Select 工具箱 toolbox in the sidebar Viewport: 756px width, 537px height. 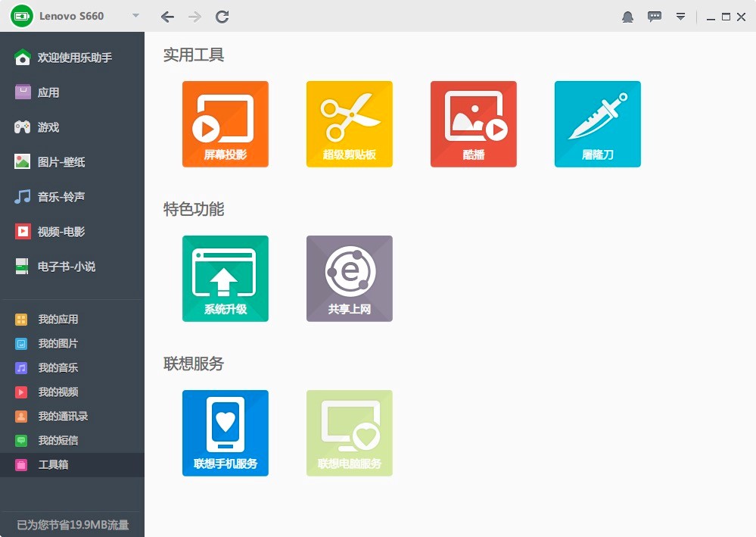coord(73,464)
